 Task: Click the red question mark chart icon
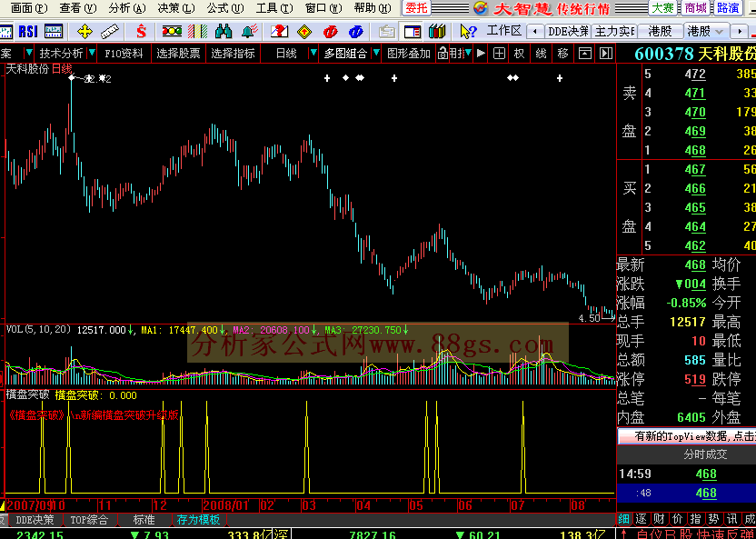pyautogui.click(x=279, y=32)
